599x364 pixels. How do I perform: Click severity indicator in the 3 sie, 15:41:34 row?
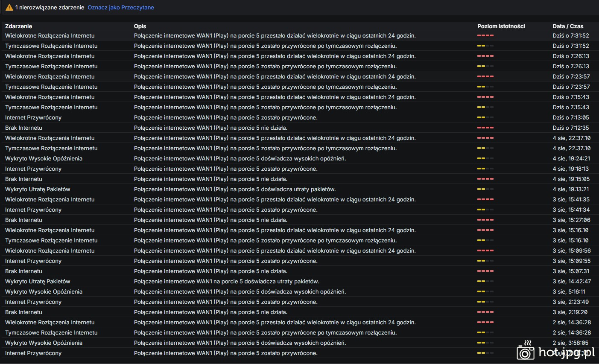point(485,210)
